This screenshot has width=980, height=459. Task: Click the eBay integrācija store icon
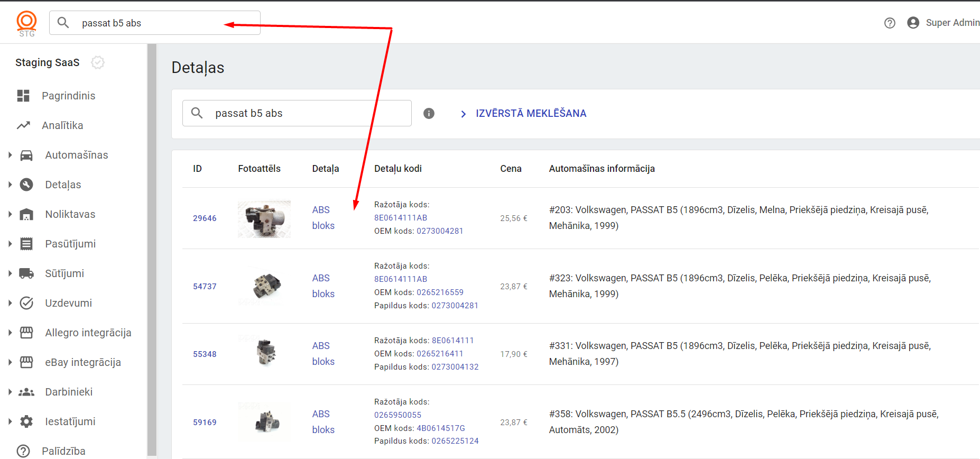(26, 362)
